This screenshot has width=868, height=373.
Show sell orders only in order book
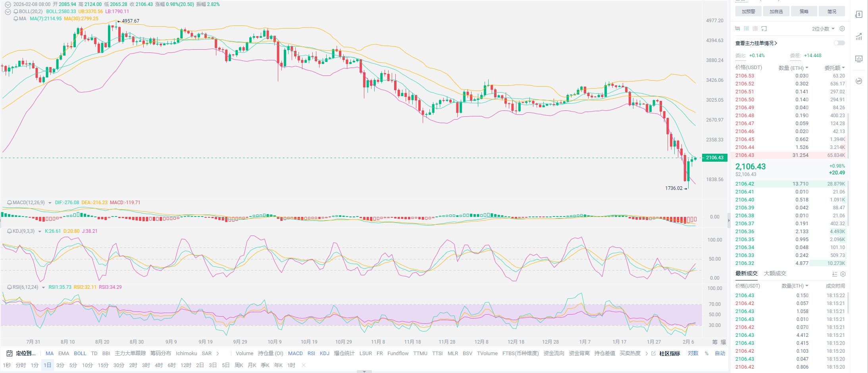755,29
